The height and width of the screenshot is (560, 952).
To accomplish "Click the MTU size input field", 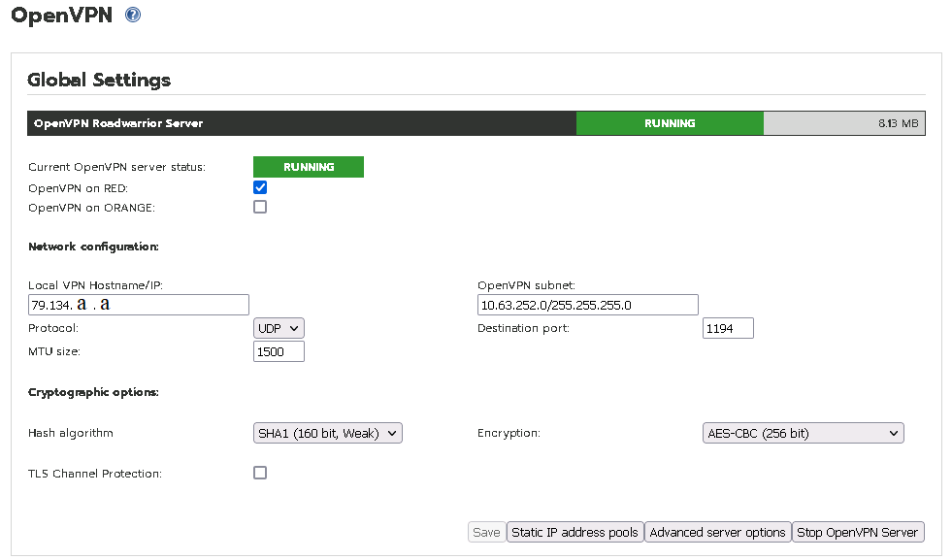I will click(279, 351).
